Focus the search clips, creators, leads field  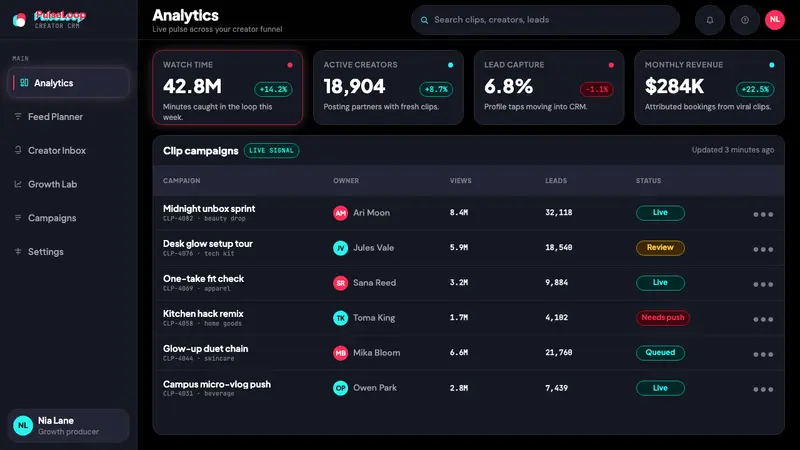(x=545, y=20)
